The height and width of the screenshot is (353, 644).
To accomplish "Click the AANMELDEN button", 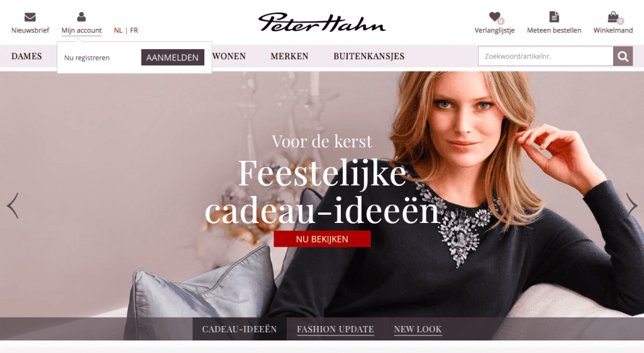I will (x=172, y=57).
